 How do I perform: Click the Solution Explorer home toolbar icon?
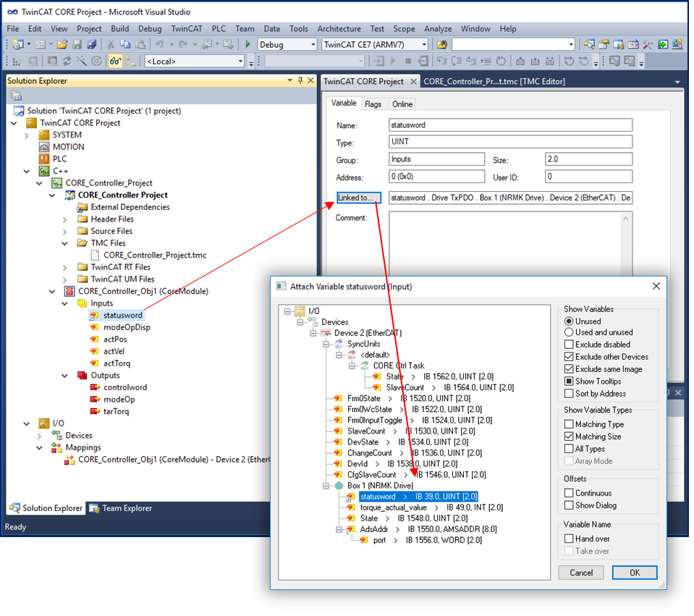point(17,96)
